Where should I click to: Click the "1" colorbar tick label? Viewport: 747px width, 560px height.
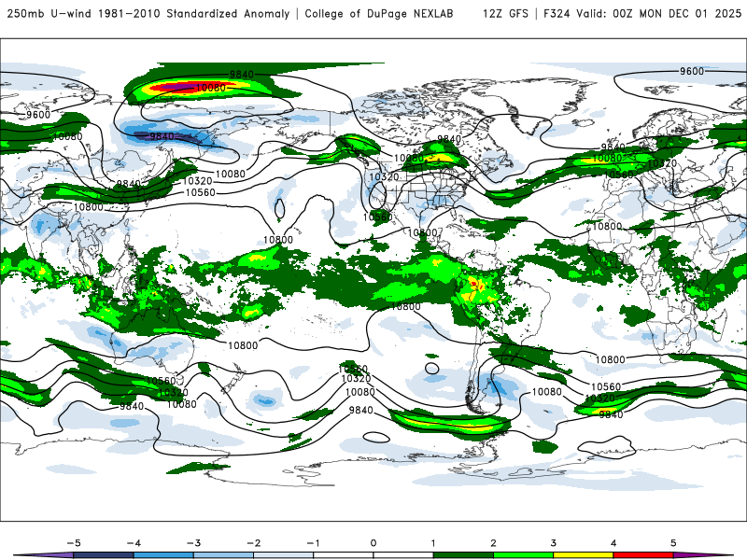point(433,543)
